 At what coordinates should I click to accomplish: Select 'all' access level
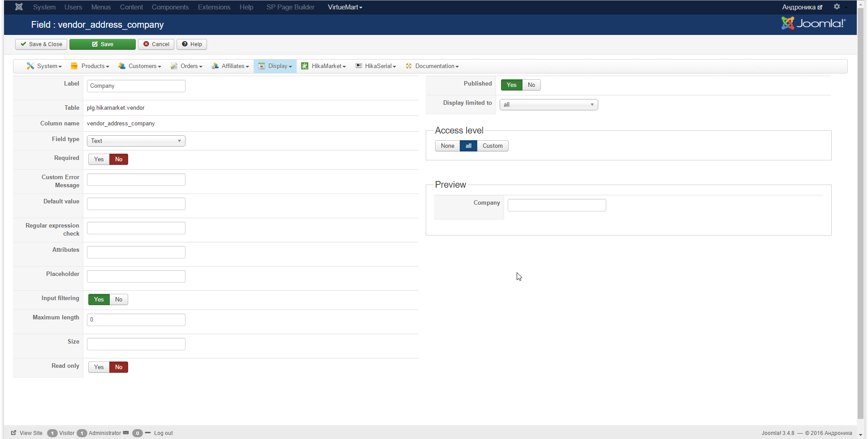pyautogui.click(x=469, y=146)
